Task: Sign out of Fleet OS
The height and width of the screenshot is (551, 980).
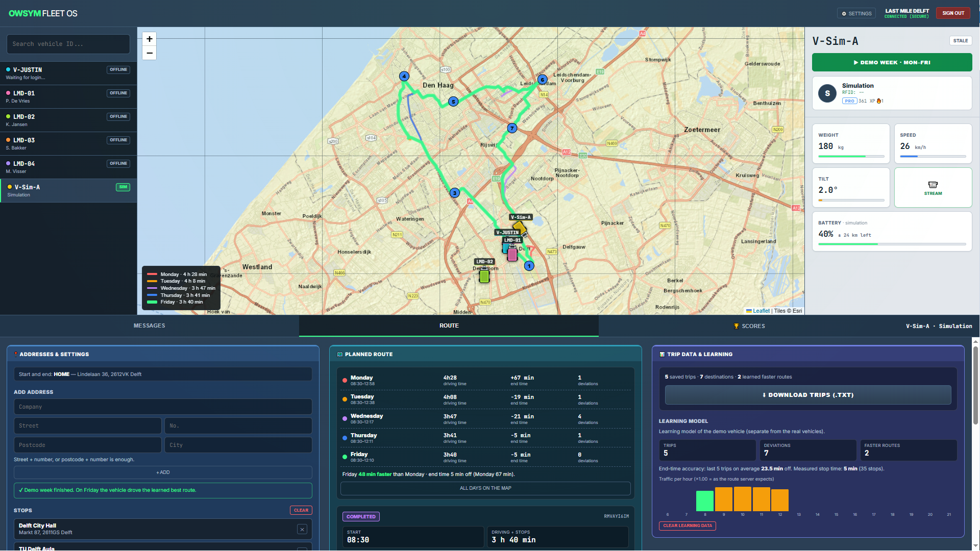Action: [953, 13]
